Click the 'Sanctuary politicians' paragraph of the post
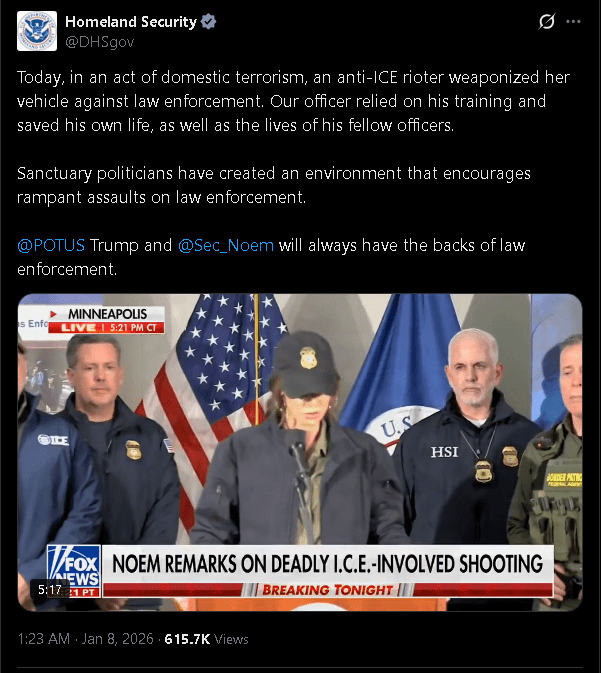Screen dimensions: 601x673 click(274, 185)
